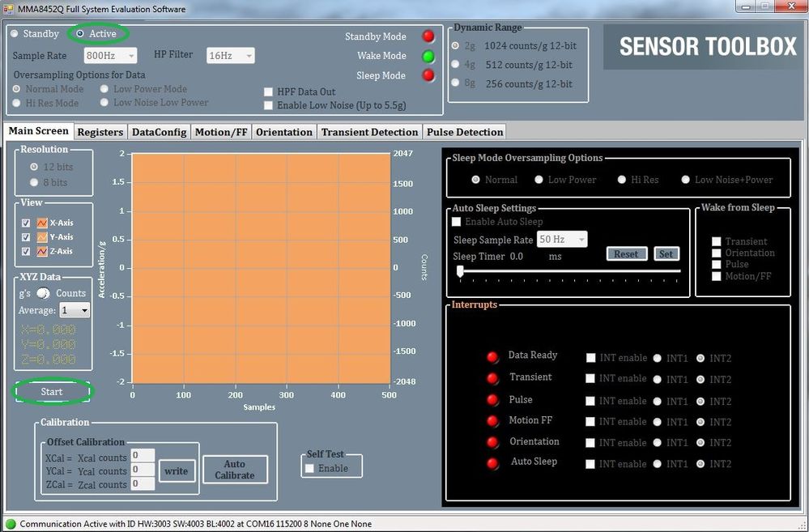Click the Y-Axis graph line icon
Image resolution: width=809 pixels, height=532 pixels.
(x=42, y=237)
